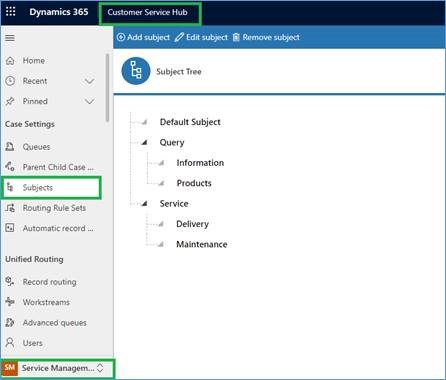Click the Parent Child Case icon

coord(10,167)
